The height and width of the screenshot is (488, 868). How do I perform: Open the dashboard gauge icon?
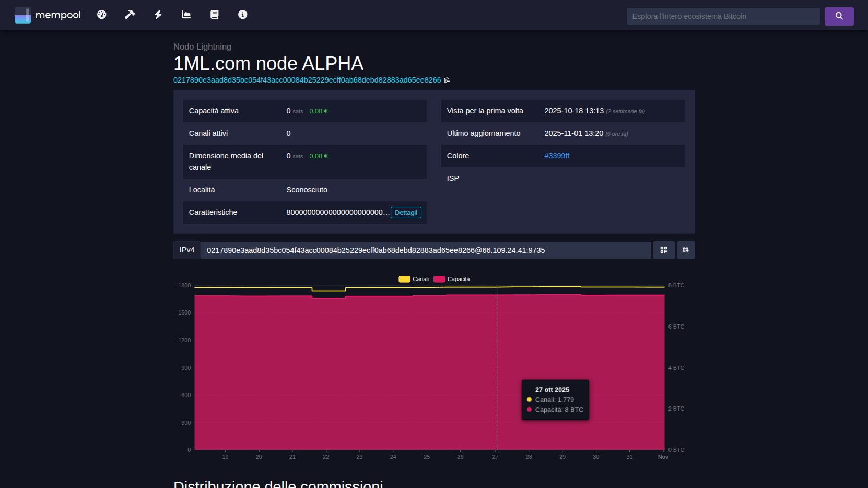pos(102,15)
